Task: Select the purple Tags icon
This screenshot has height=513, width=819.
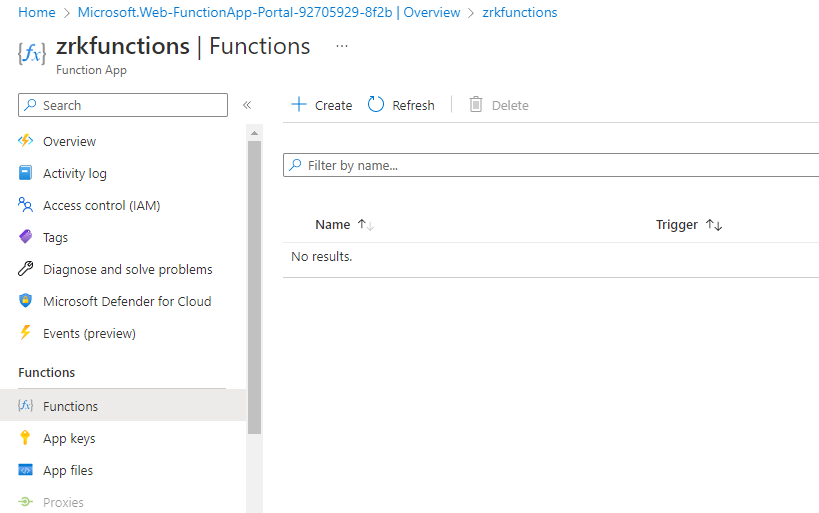Action: click(x=26, y=237)
